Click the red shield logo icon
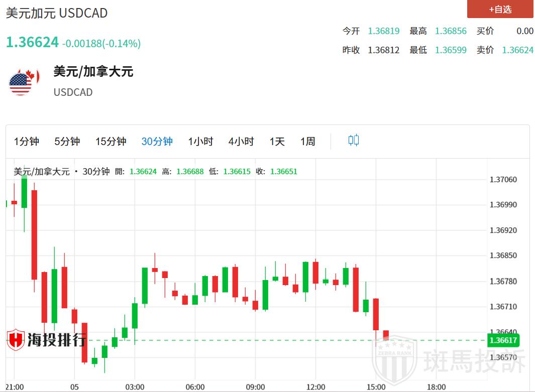 tap(16, 340)
